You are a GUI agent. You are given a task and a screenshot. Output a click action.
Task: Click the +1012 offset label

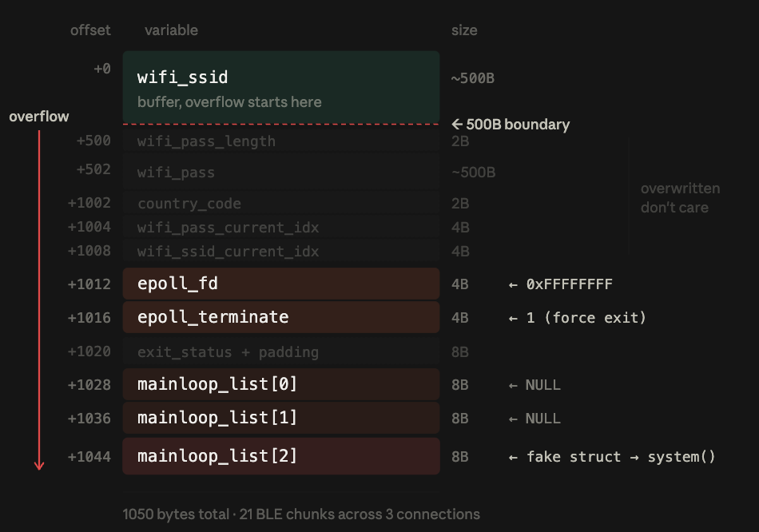click(x=89, y=284)
